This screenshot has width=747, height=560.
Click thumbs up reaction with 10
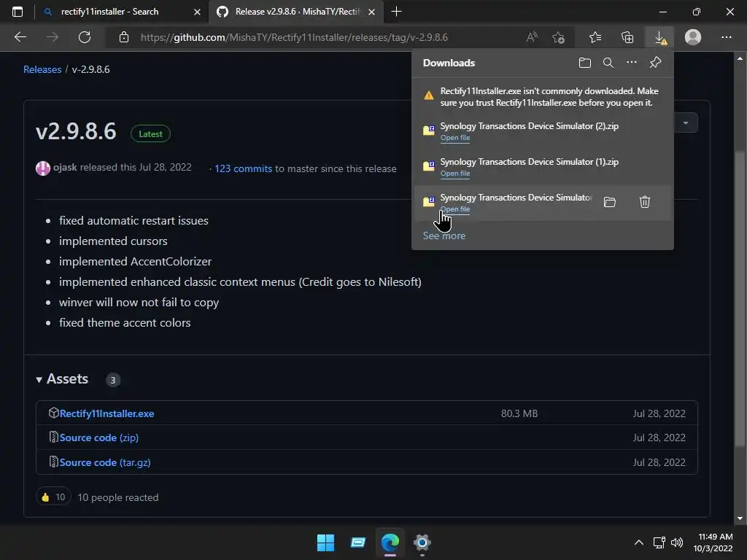pos(53,497)
